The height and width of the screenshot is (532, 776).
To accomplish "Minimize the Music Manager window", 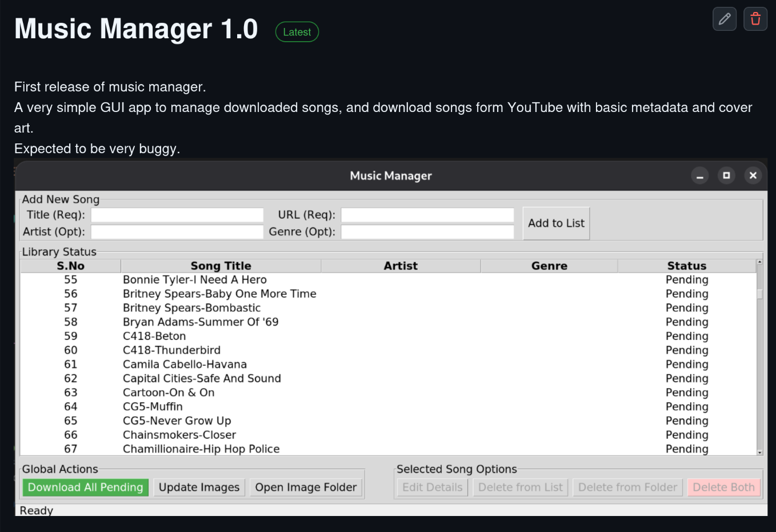I will tap(699, 175).
